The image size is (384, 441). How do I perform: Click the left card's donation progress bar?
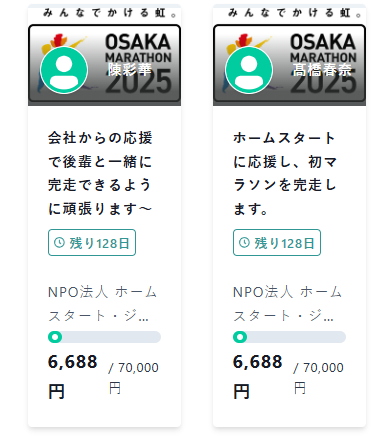click(x=104, y=337)
